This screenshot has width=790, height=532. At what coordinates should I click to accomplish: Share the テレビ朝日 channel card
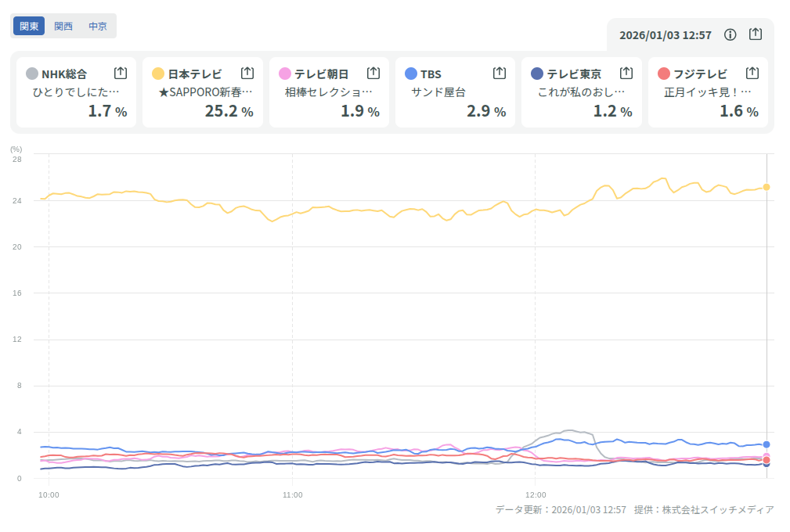373,73
